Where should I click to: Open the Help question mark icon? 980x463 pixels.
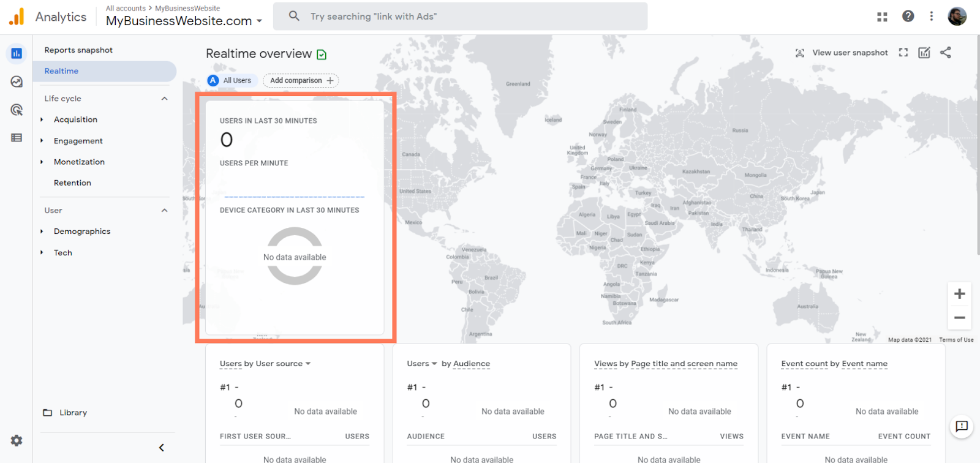tap(908, 17)
